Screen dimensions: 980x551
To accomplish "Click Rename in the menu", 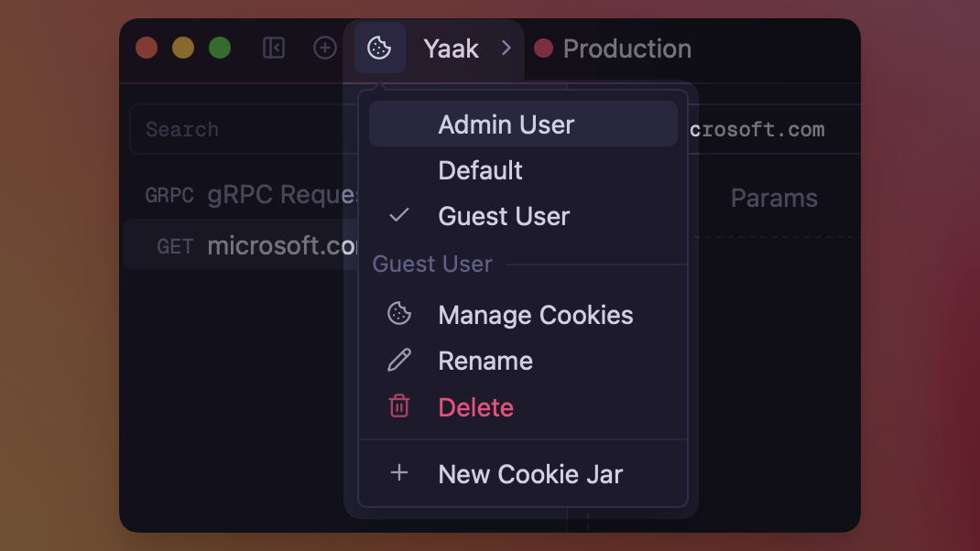I will tap(485, 361).
